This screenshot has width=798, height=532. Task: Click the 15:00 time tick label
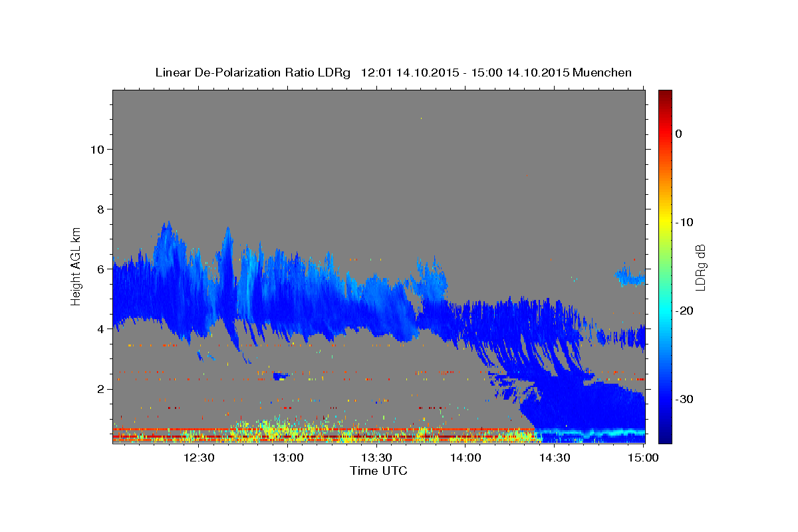[x=643, y=458]
